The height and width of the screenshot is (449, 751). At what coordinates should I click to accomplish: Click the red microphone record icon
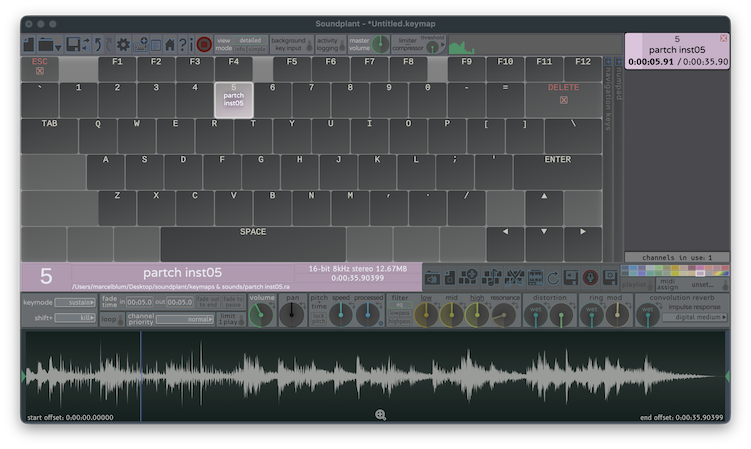(590, 277)
